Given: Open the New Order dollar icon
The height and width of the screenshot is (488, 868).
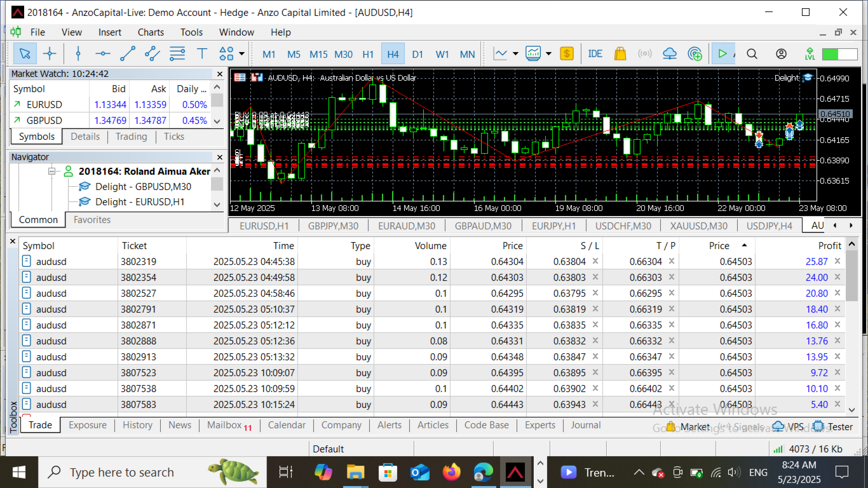Looking at the screenshot, I should 567,54.
